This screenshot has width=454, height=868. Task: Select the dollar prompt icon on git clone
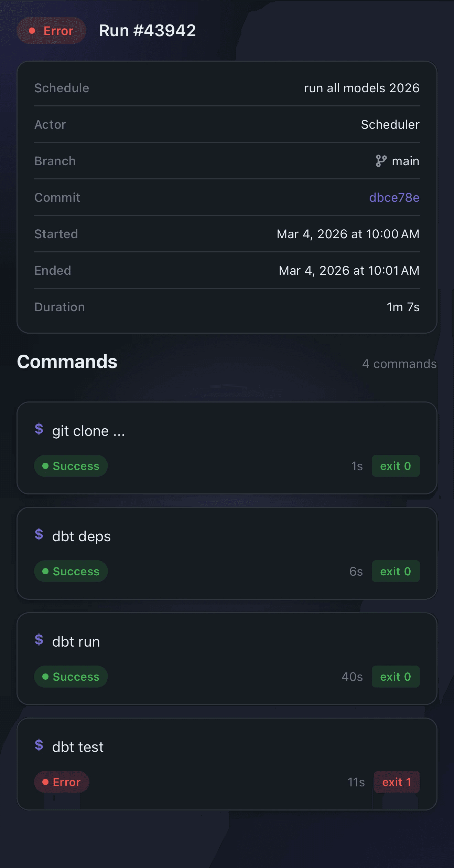click(x=39, y=429)
